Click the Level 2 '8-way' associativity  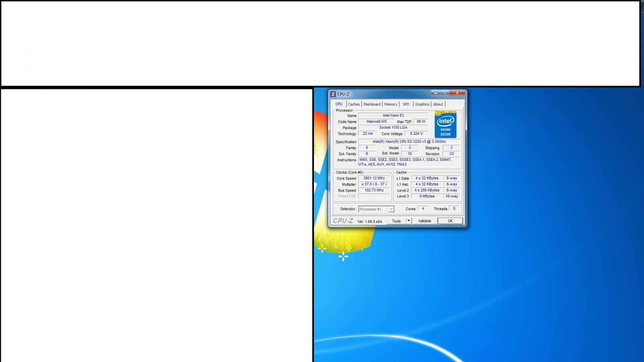click(452, 190)
